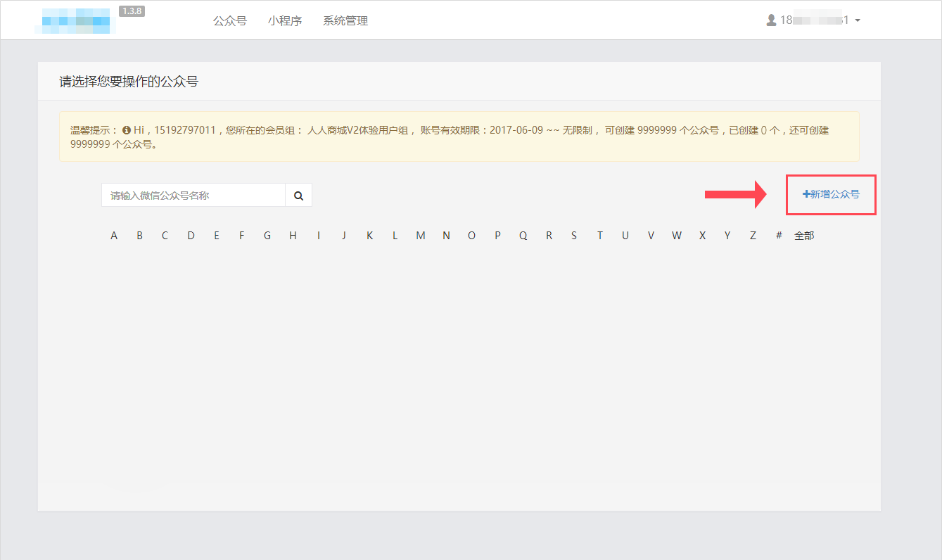This screenshot has height=560, width=942.
Task: Select letter E in the alphabet filter
Action: pyautogui.click(x=217, y=236)
